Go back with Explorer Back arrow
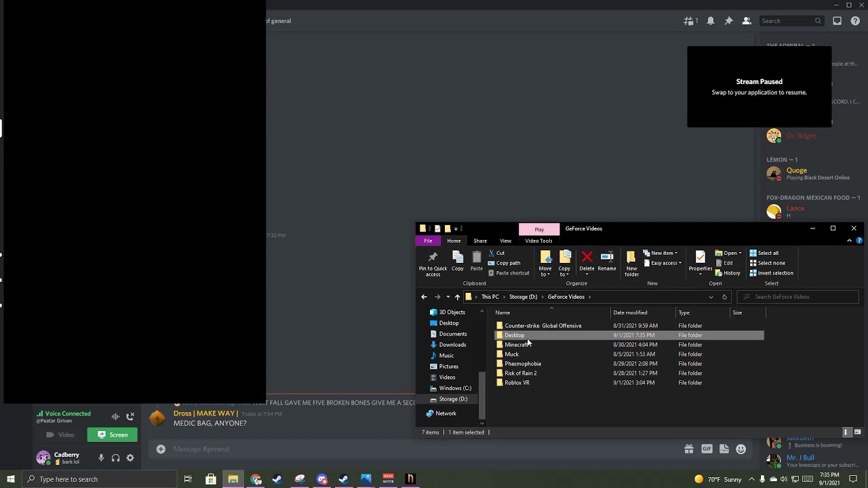Viewport: 868px width, 488px height. click(x=424, y=297)
